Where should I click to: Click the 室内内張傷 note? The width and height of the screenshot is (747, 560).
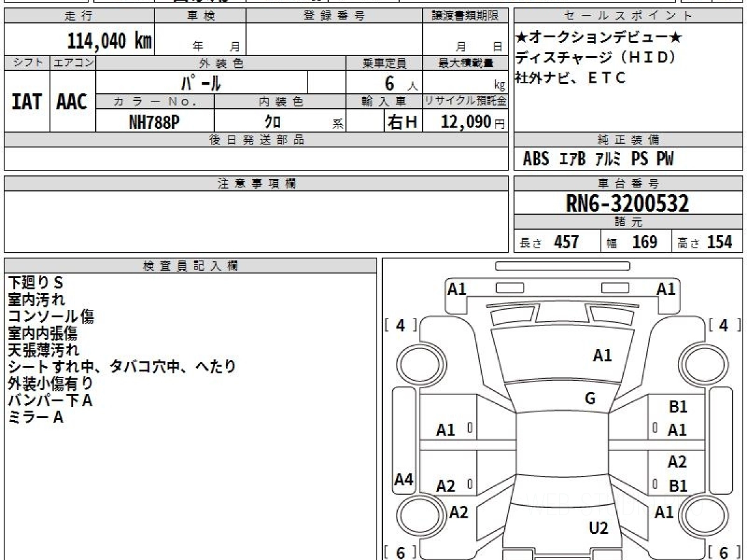point(42,333)
